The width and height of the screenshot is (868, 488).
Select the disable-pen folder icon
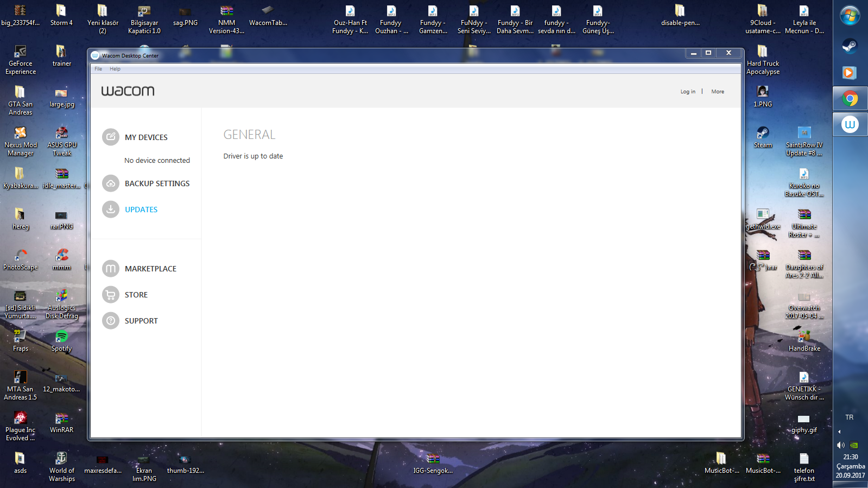680,15
